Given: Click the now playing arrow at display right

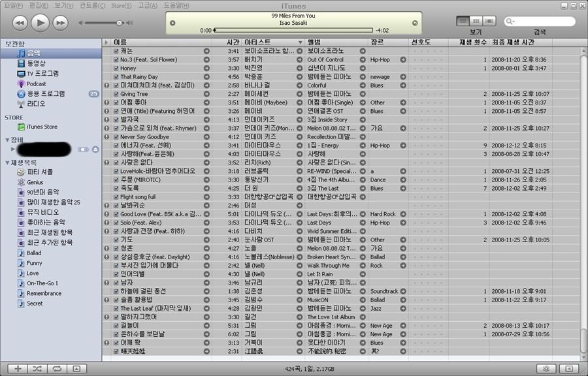Looking at the screenshot, I should pyautogui.click(x=415, y=23).
